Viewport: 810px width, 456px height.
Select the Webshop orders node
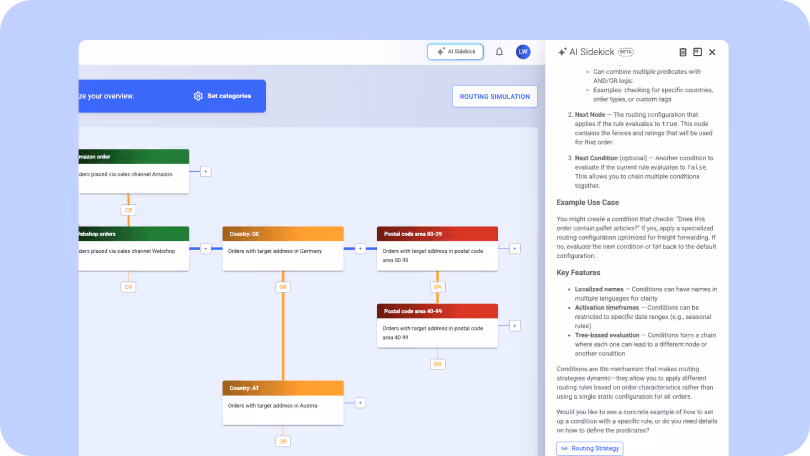134,248
